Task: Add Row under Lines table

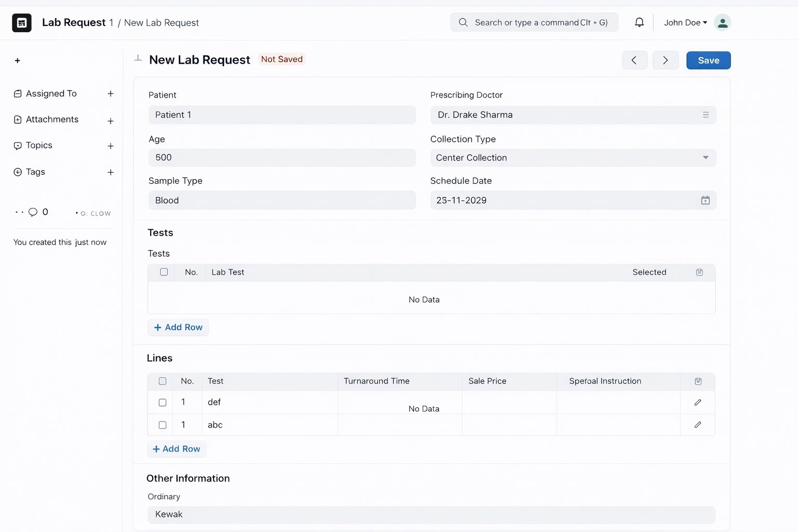Action: [177, 449]
